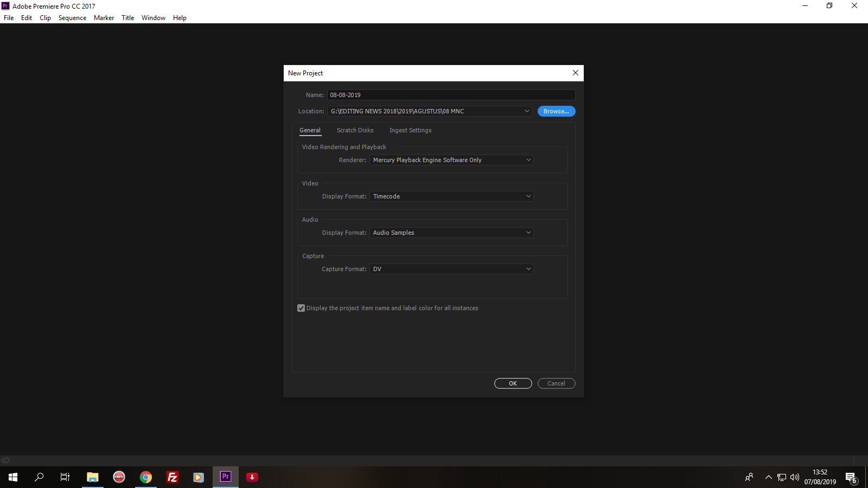Click into the project Name field

(x=450, y=95)
